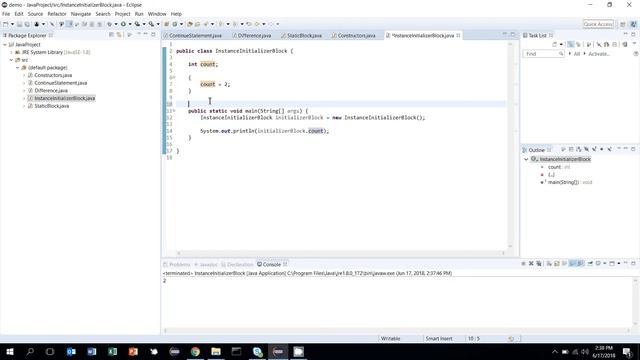Click the Display Selected Console icon
Screen dimensions: 640x360
tap(598, 264)
